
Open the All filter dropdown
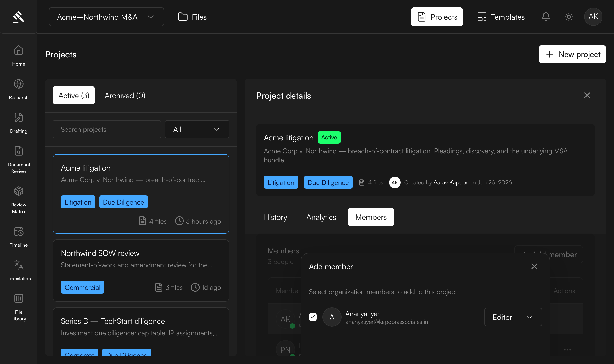coord(197,129)
